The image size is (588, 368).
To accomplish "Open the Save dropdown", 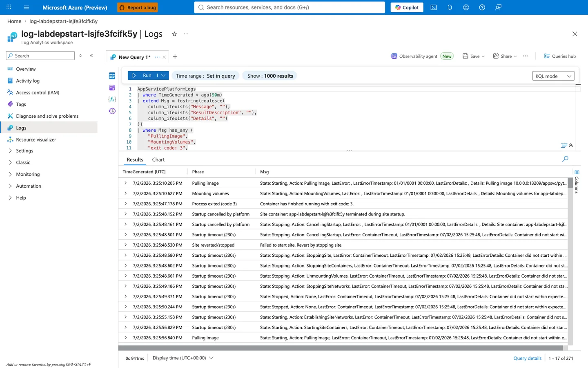I will tap(474, 56).
